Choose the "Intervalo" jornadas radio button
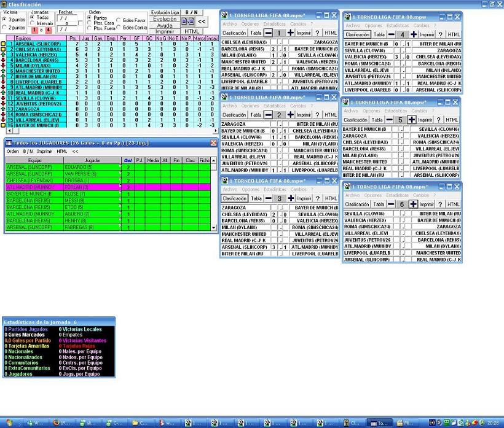This screenshot has height=428, width=504. (32, 23)
